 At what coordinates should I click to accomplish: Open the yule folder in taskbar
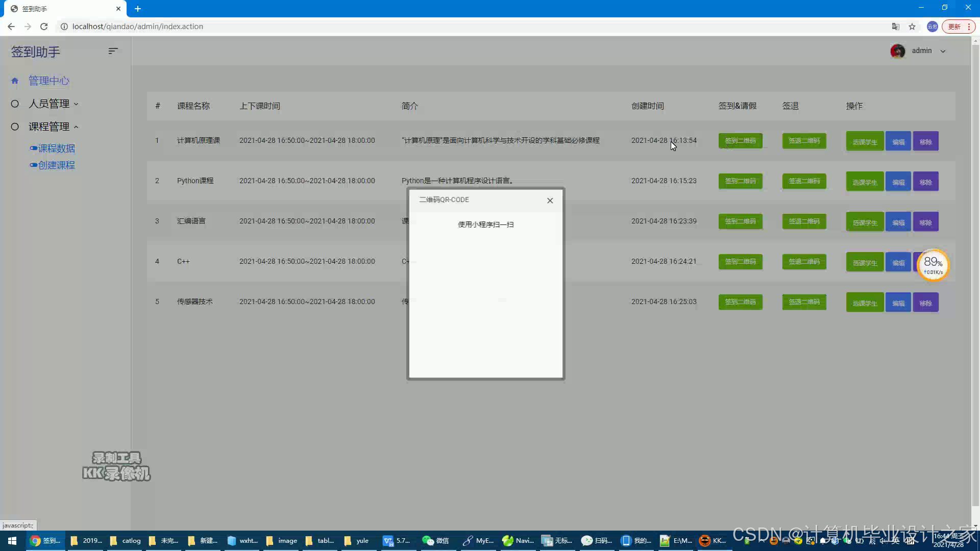[x=356, y=541]
